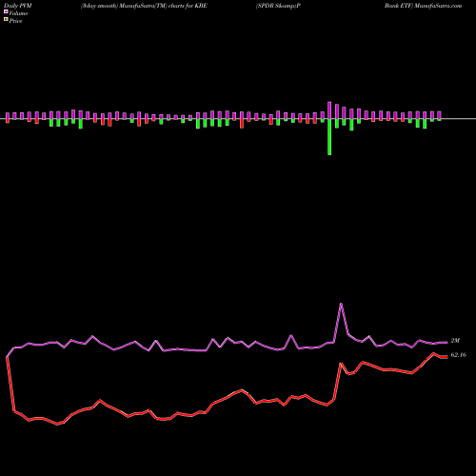Select the 'Price' legend label
Viewport: 476px width, 476px height.
point(15,21)
